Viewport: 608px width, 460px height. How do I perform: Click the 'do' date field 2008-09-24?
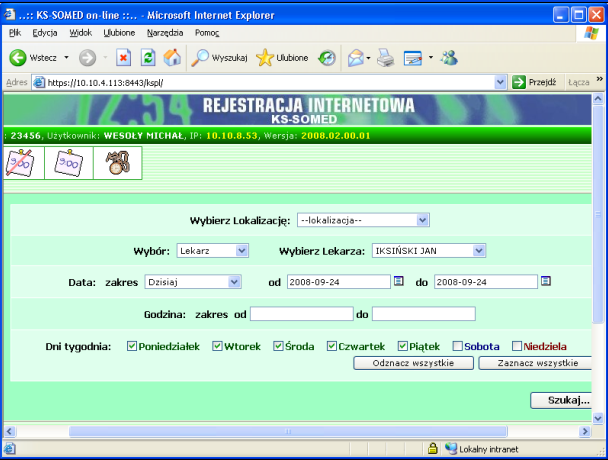coord(486,282)
